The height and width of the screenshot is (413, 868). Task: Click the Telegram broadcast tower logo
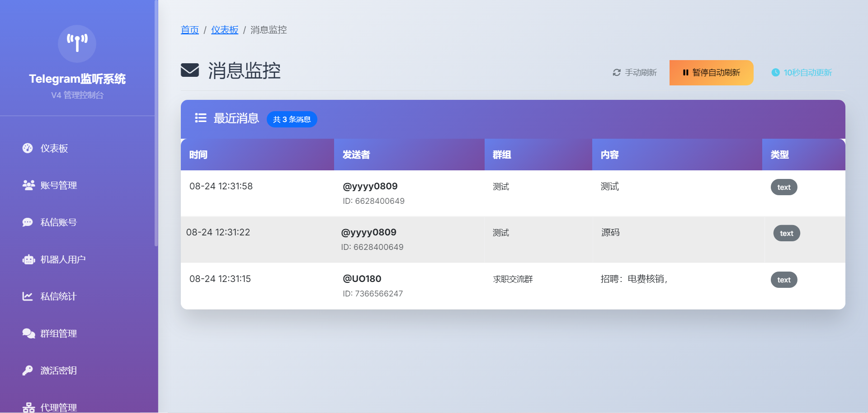(77, 44)
